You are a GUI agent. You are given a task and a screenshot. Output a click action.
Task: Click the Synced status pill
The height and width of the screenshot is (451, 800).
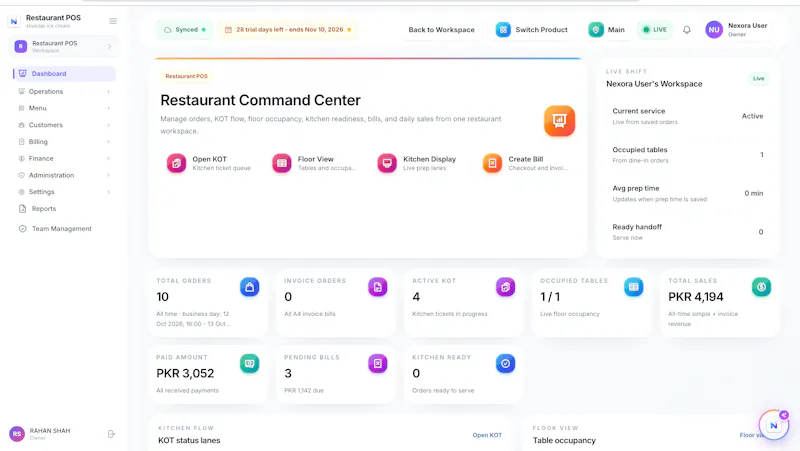pos(184,30)
